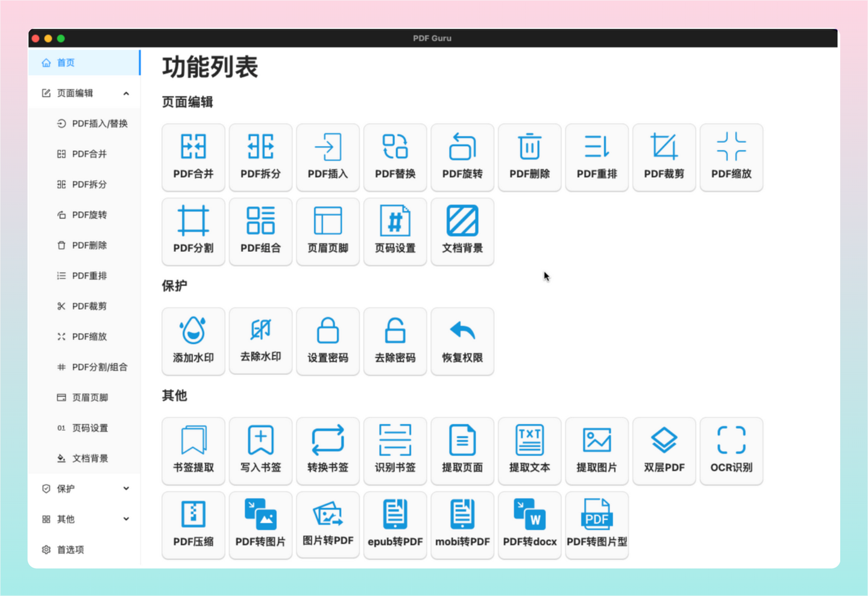Open the PDF分割 tool card

[x=193, y=231]
